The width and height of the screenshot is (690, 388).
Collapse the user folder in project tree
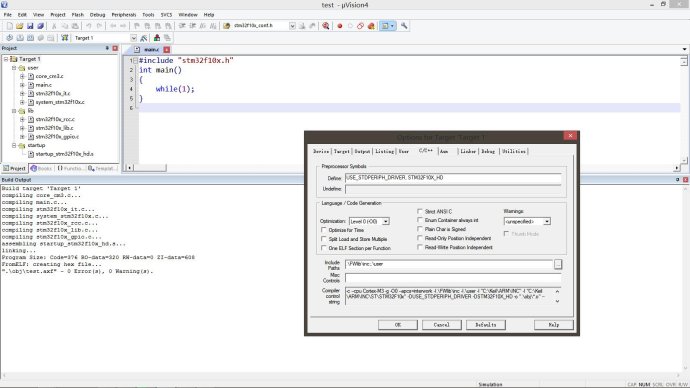tap(14, 68)
